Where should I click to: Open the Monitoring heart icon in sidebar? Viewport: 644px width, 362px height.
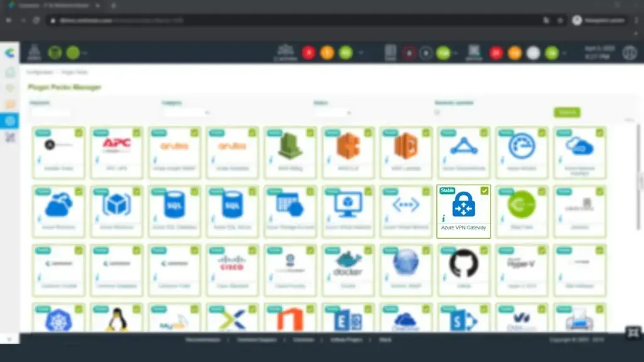coord(10,88)
